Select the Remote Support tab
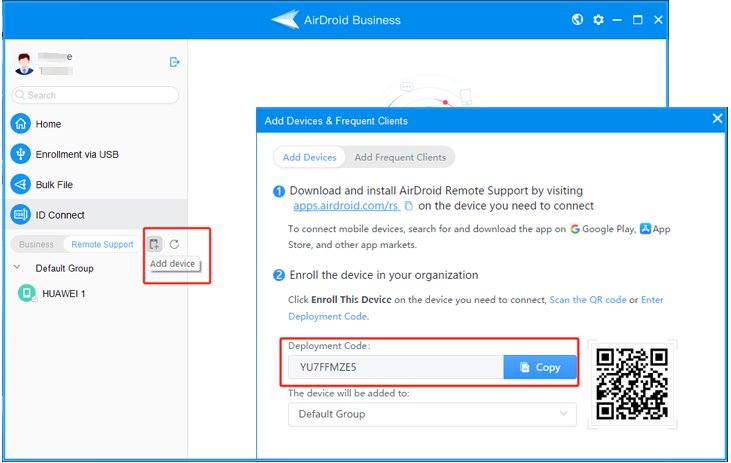731x463 pixels. pos(102,244)
